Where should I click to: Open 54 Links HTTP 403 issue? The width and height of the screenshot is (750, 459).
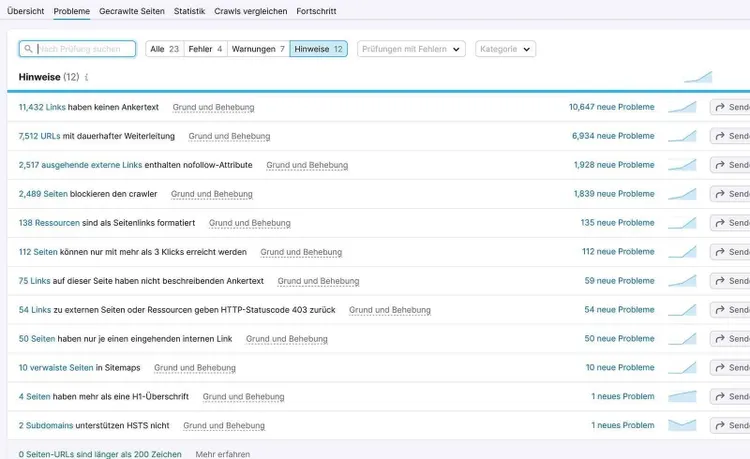point(35,310)
